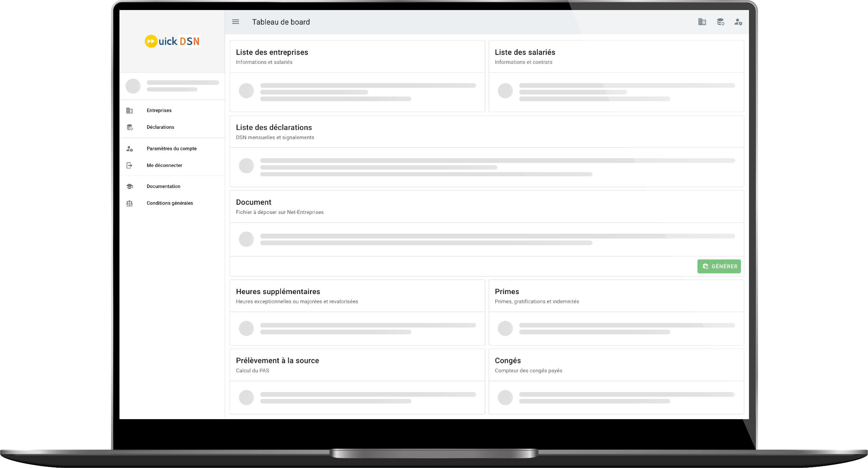
Task: Expand Liste des déclarations section
Action: [275, 127]
